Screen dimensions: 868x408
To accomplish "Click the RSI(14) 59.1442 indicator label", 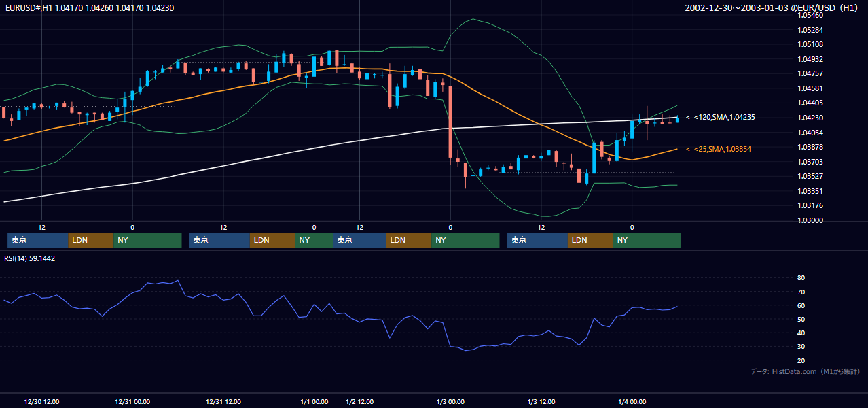I will tap(30, 258).
